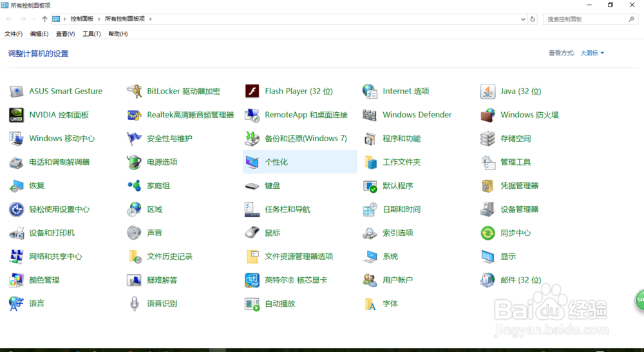This screenshot has width=644, height=352.
Task: Go up one level with up arrow
Action: click(44, 19)
